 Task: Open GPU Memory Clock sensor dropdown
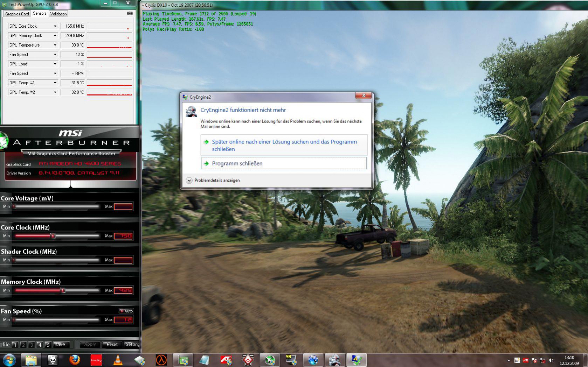point(55,36)
